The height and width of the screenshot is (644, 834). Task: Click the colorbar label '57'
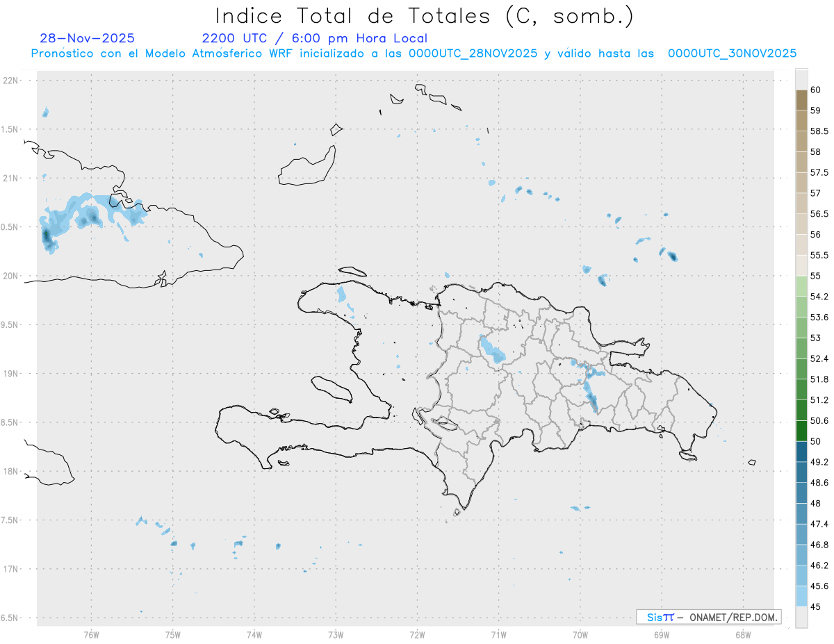[816, 193]
